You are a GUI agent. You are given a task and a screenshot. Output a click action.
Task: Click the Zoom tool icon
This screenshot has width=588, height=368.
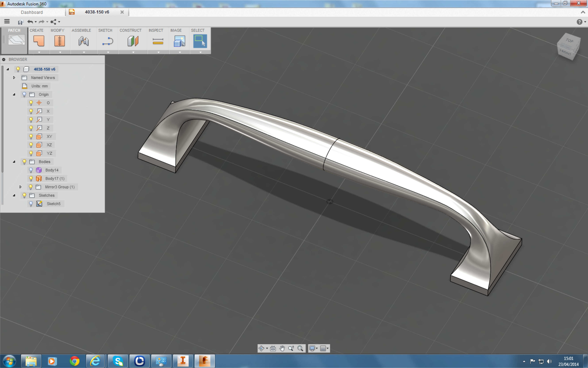coord(291,348)
